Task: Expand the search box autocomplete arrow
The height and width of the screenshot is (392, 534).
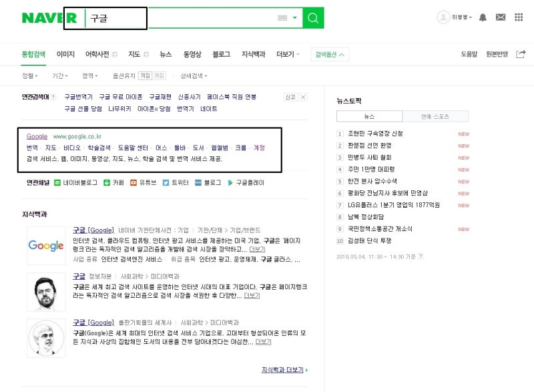Action: pyautogui.click(x=295, y=18)
